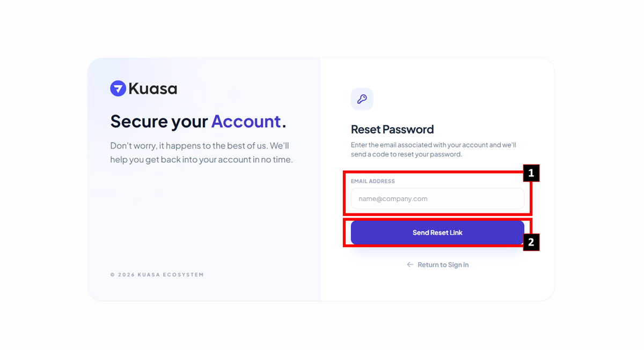Click the Kuasa wordmark text

[153, 88]
